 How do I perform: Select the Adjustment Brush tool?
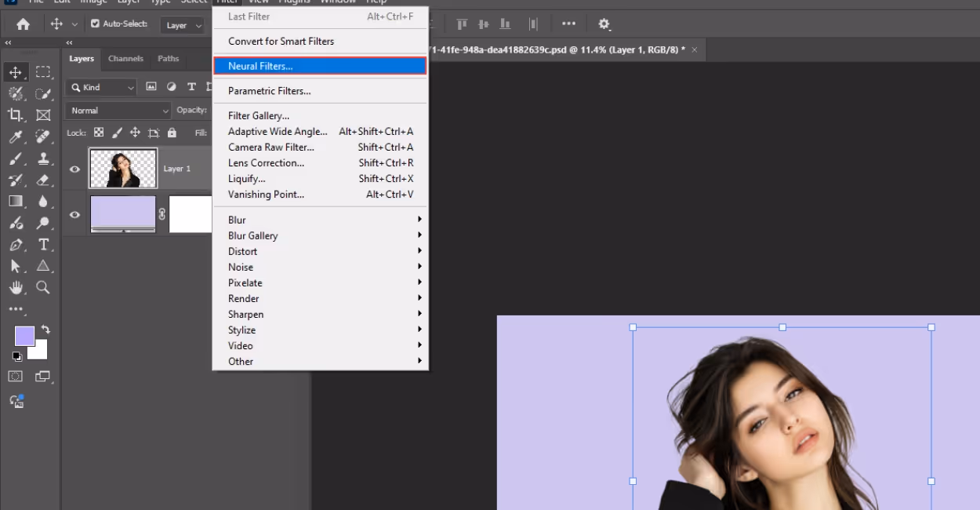click(x=16, y=224)
